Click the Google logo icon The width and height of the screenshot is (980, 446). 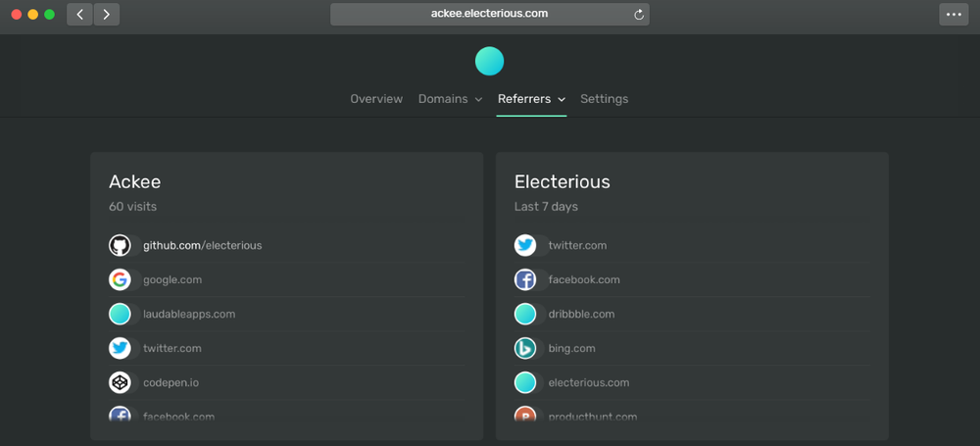click(x=120, y=279)
